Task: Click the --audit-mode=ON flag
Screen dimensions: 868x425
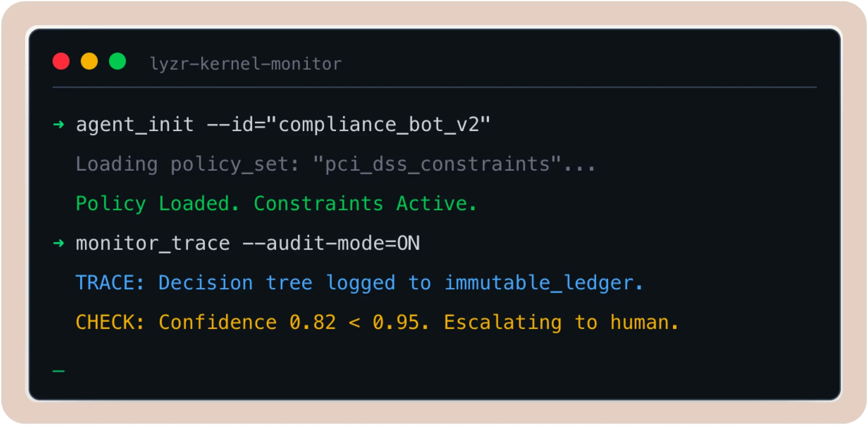Action: click(331, 243)
